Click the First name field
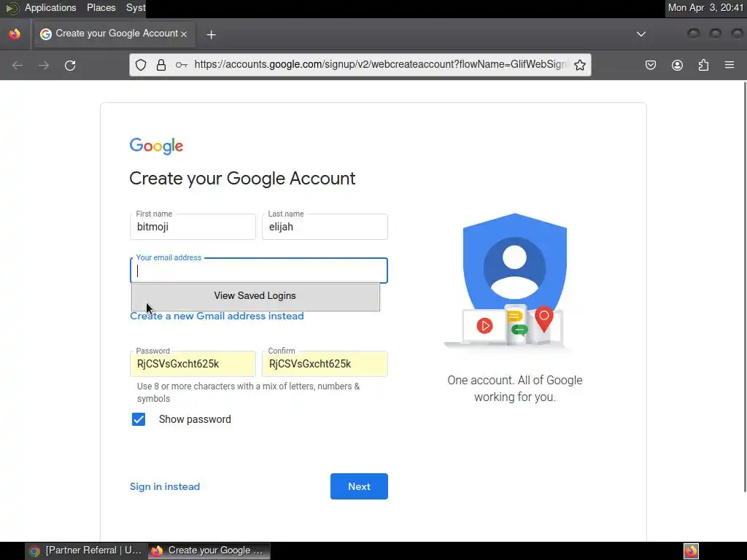The width and height of the screenshot is (747, 560). pos(193,227)
